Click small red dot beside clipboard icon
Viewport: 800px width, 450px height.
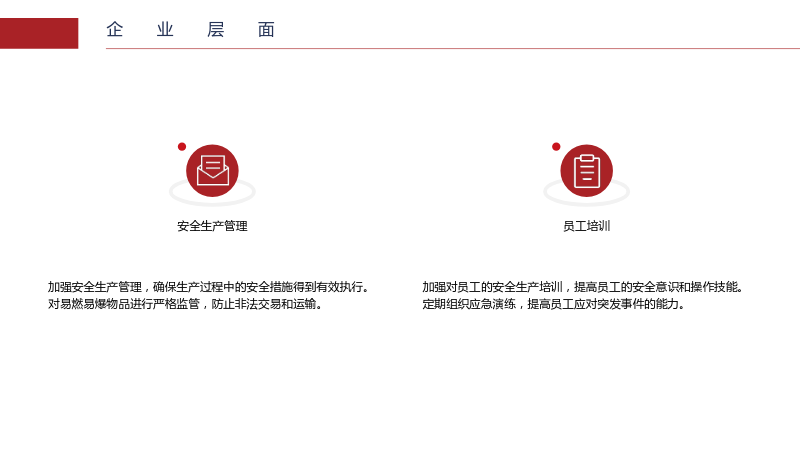pos(556,147)
